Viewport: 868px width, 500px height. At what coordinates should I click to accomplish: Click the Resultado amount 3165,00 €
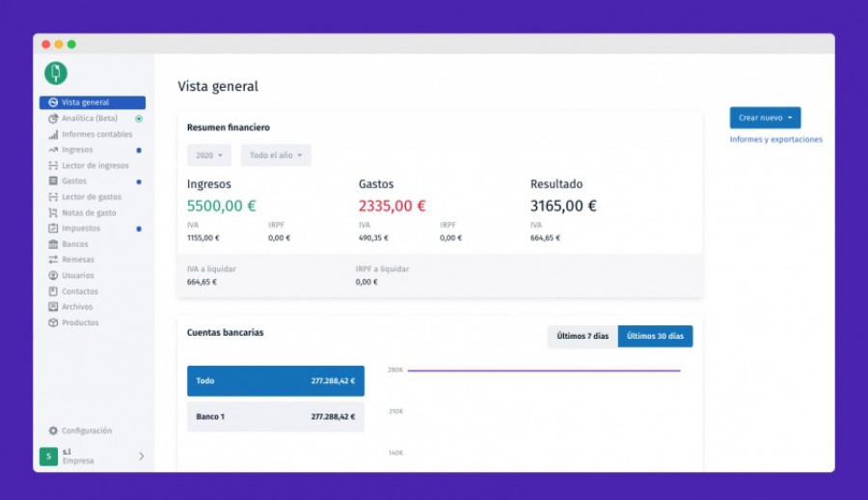(x=563, y=206)
